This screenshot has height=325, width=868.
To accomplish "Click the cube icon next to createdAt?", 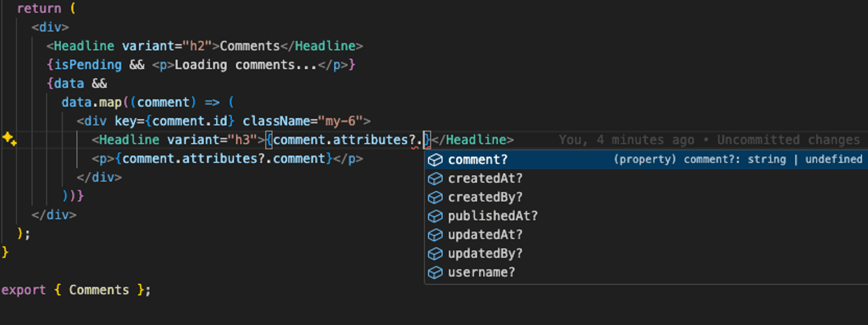I will [x=435, y=179].
